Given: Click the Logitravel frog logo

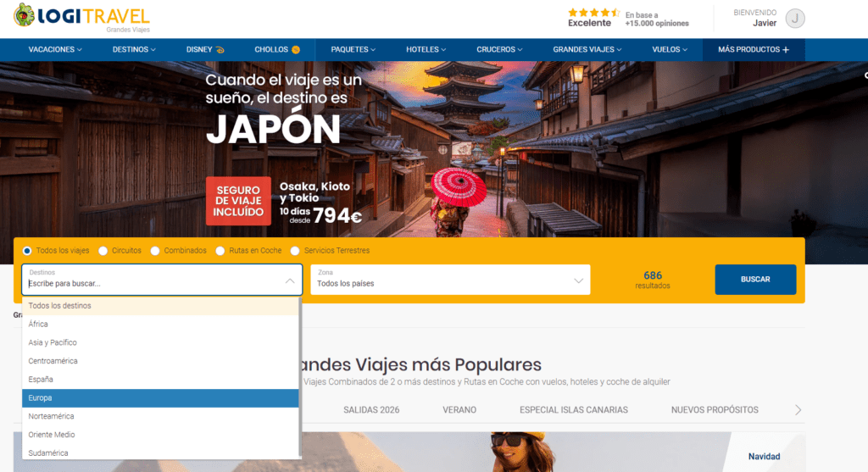Looking at the screenshot, I should pyautogui.click(x=25, y=15).
